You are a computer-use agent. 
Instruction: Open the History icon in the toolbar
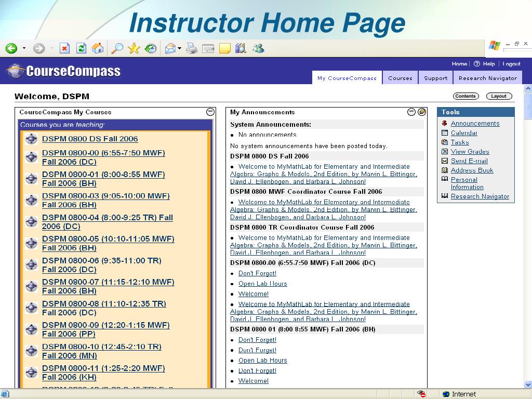151,48
